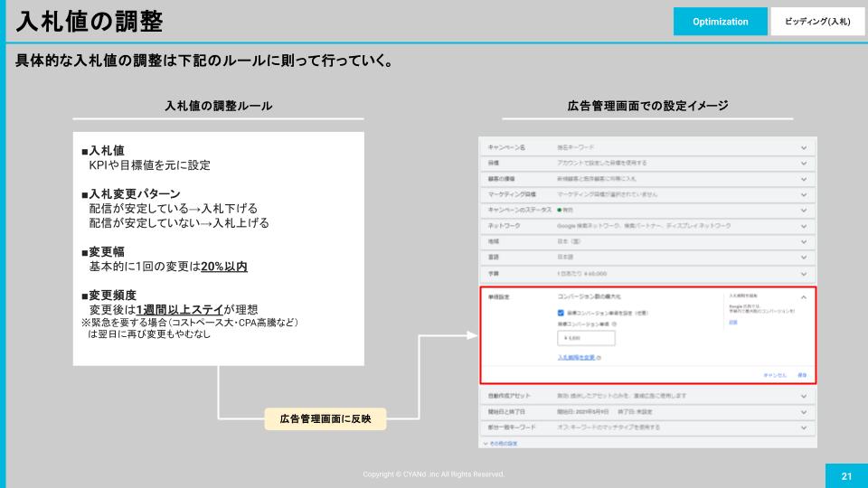This screenshot has width=868, height=488.
Task: Collapse the 単価設定 section chevron
Action: 803,296
